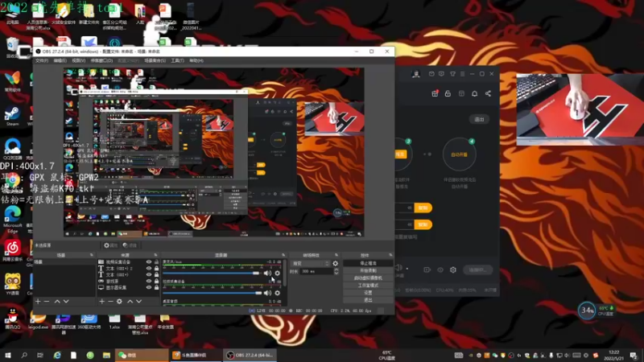Move the scene up with the arrow icon
This screenshot has width=644, height=362.
(x=57, y=301)
